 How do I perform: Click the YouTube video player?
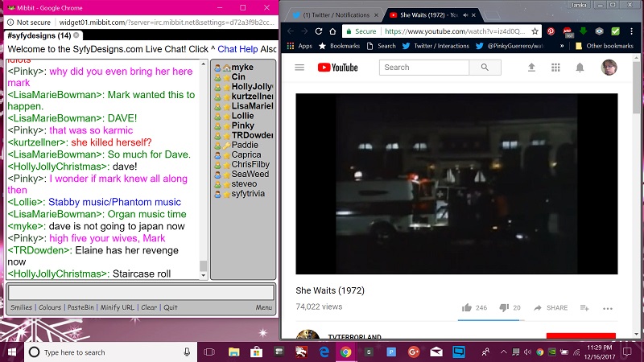coord(456,184)
